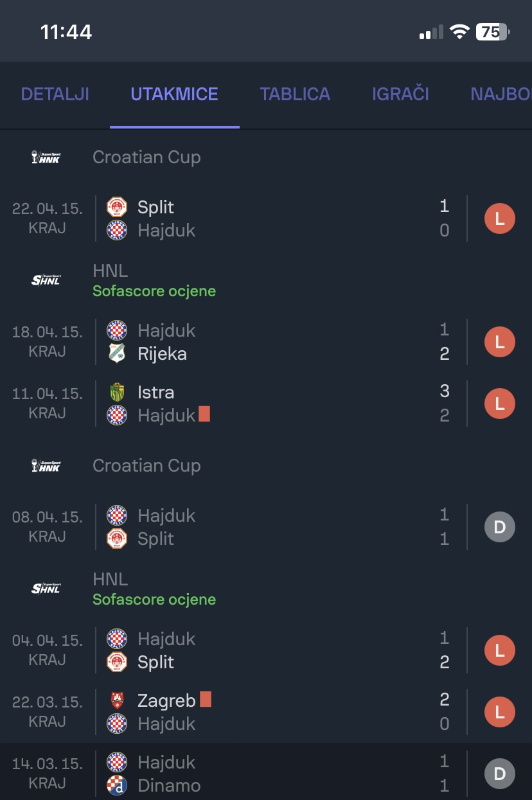Viewport: 532px width, 800px height.
Task: Tap the Zagreb club crest
Action: [117, 700]
